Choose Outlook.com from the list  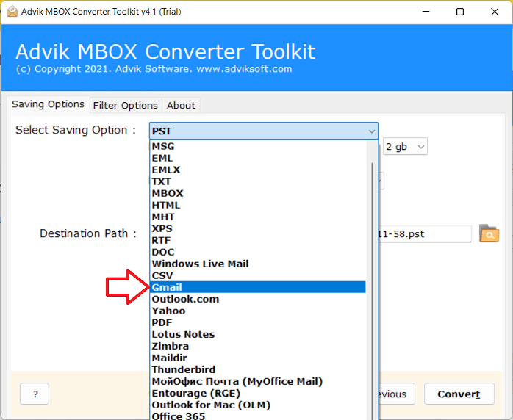coord(258,299)
